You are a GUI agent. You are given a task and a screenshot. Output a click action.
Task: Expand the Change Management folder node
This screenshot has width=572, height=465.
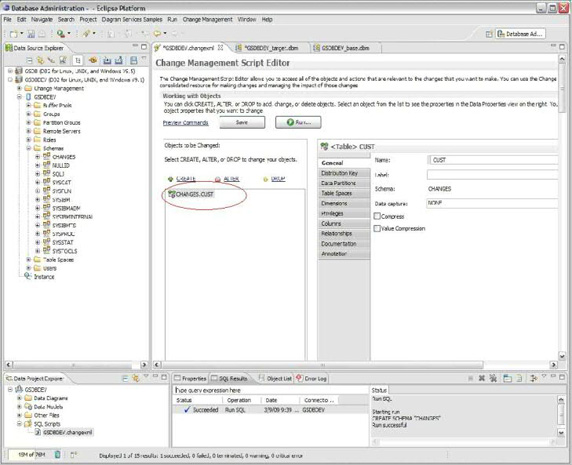tap(19, 89)
